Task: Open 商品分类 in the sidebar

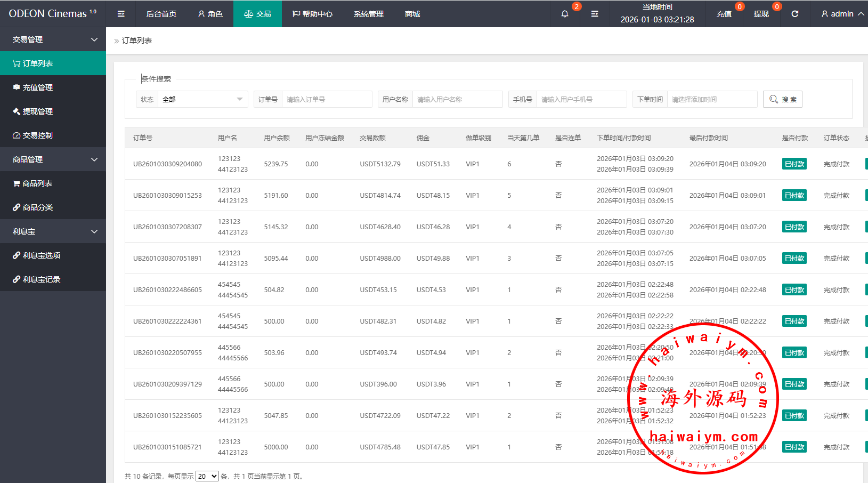Action: [37, 207]
